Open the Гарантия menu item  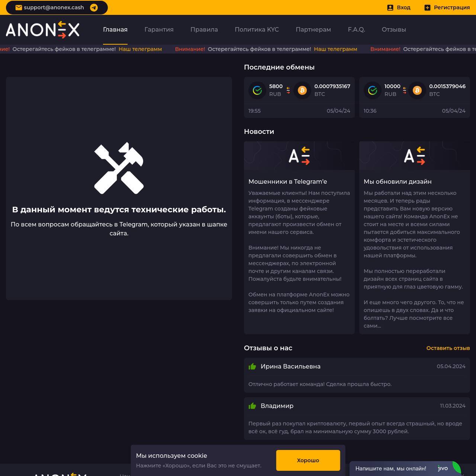[x=159, y=29]
